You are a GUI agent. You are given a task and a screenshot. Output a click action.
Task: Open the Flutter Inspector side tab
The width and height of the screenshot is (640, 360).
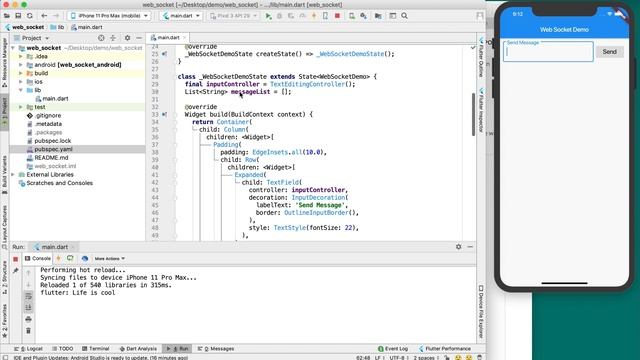coord(481,109)
